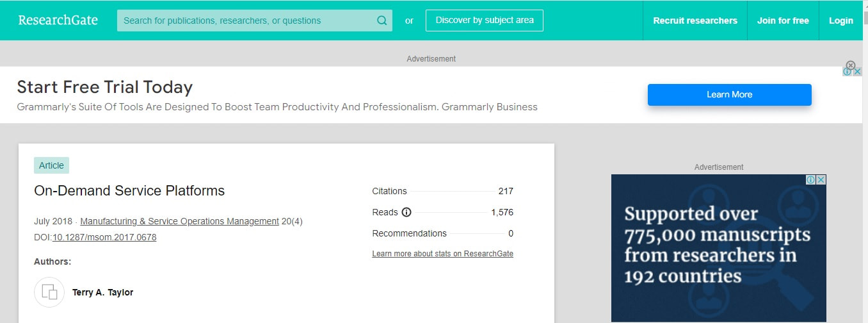
Task: Click the top banner ad info icon
Action: click(x=848, y=72)
